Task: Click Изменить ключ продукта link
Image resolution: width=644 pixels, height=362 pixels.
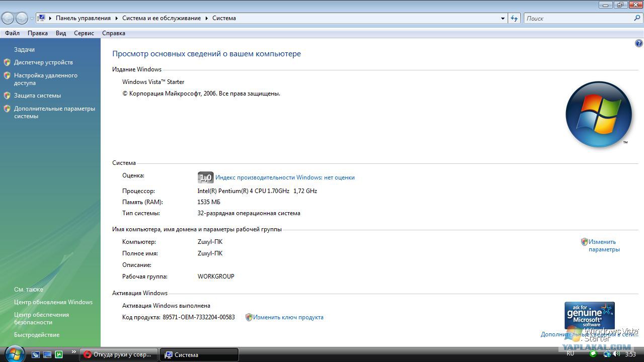Action: [288, 317]
